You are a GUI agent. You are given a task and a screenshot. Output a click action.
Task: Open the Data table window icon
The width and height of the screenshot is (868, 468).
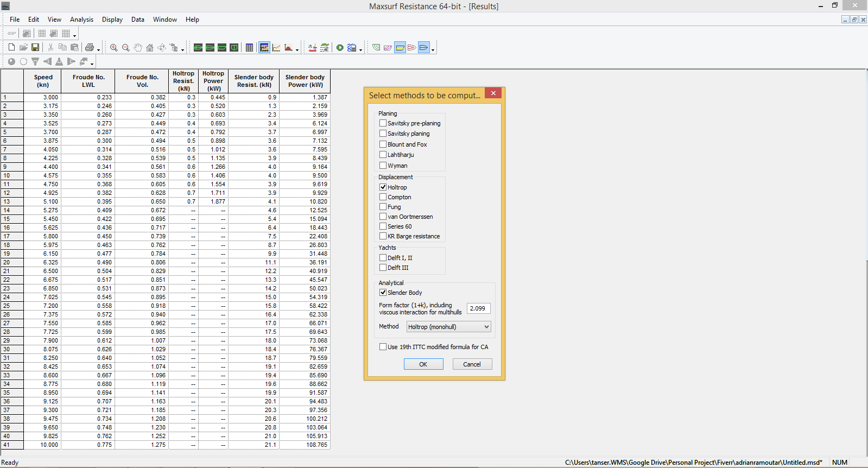tap(249, 48)
